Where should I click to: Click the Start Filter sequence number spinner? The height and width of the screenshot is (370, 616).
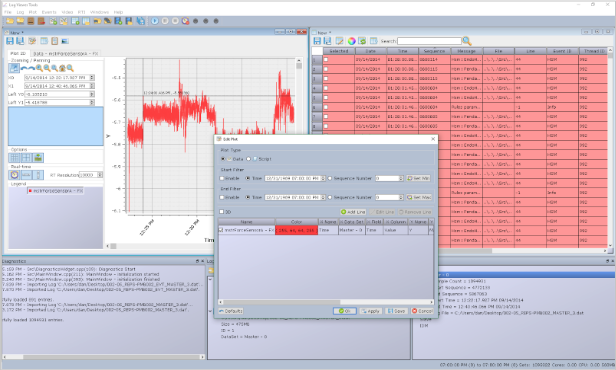click(x=401, y=178)
